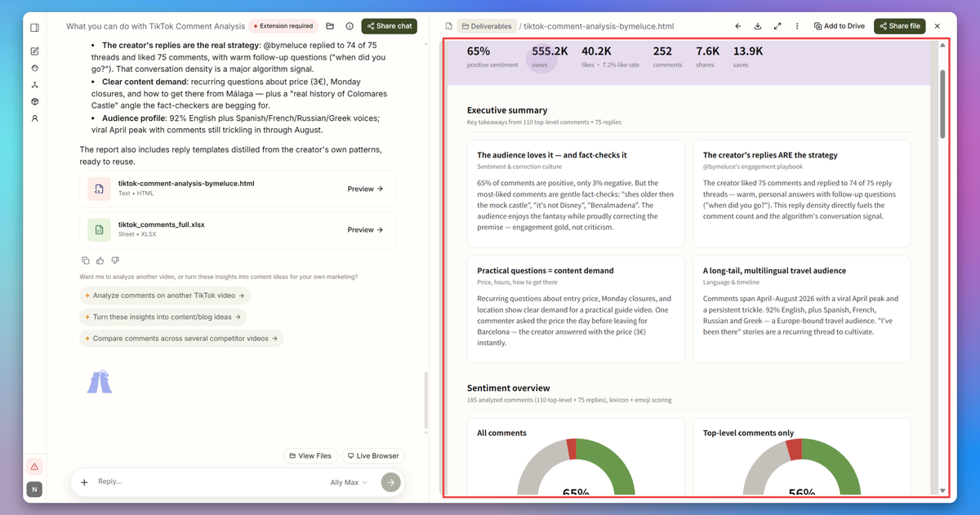Click the file name tiktok-comment-analysis-bymeluce.html in breadcrumb
980x515 pixels.
pos(599,26)
